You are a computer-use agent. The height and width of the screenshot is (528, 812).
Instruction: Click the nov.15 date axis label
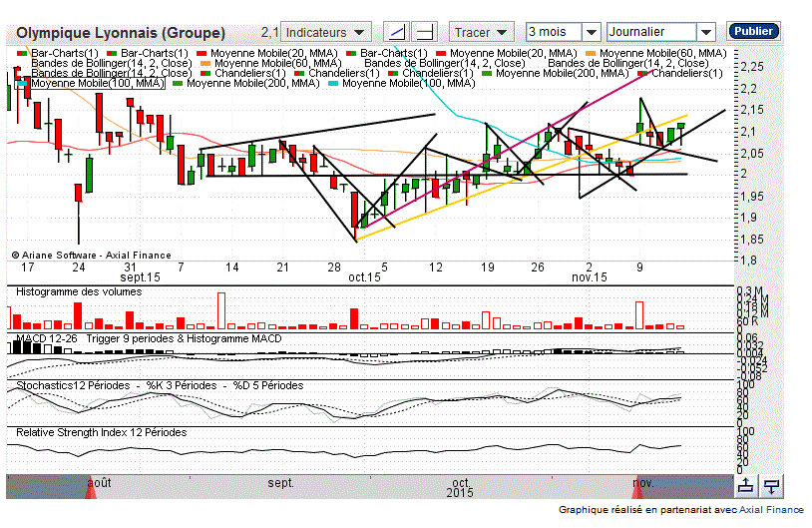(590, 277)
